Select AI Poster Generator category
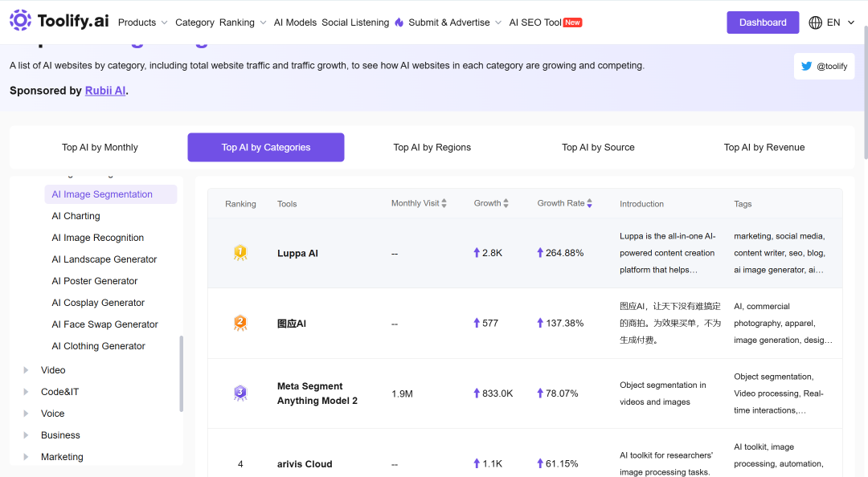This screenshot has width=868, height=477. [95, 280]
